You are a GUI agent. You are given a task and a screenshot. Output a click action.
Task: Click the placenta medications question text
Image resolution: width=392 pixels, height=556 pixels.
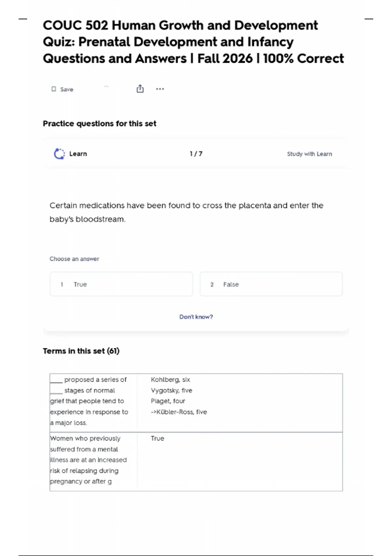[x=186, y=212]
